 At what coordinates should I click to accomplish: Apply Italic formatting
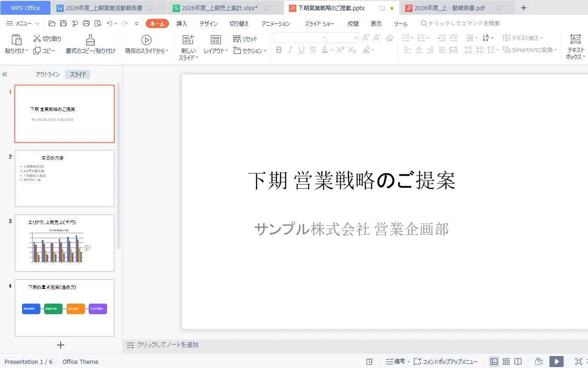click(x=290, y=50)
